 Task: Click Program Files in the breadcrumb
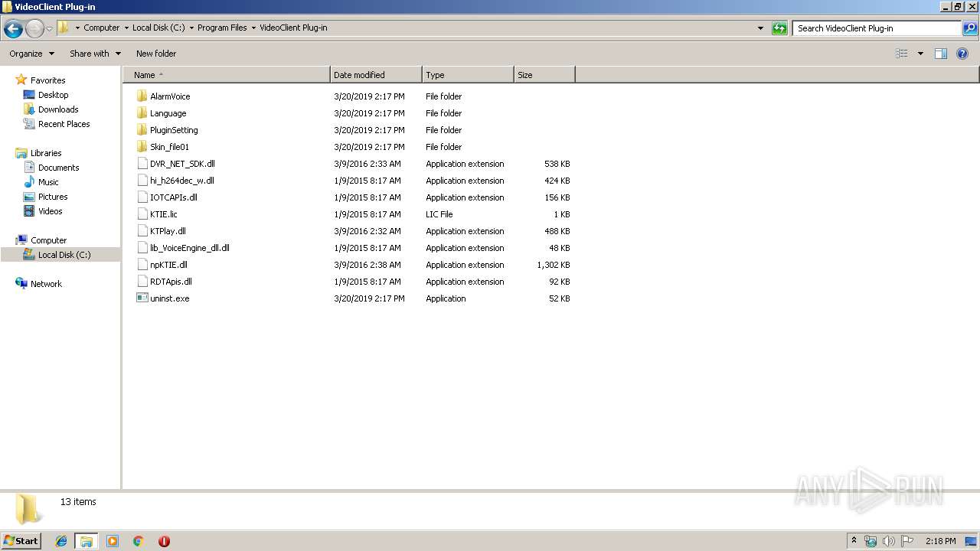[222, 28]
